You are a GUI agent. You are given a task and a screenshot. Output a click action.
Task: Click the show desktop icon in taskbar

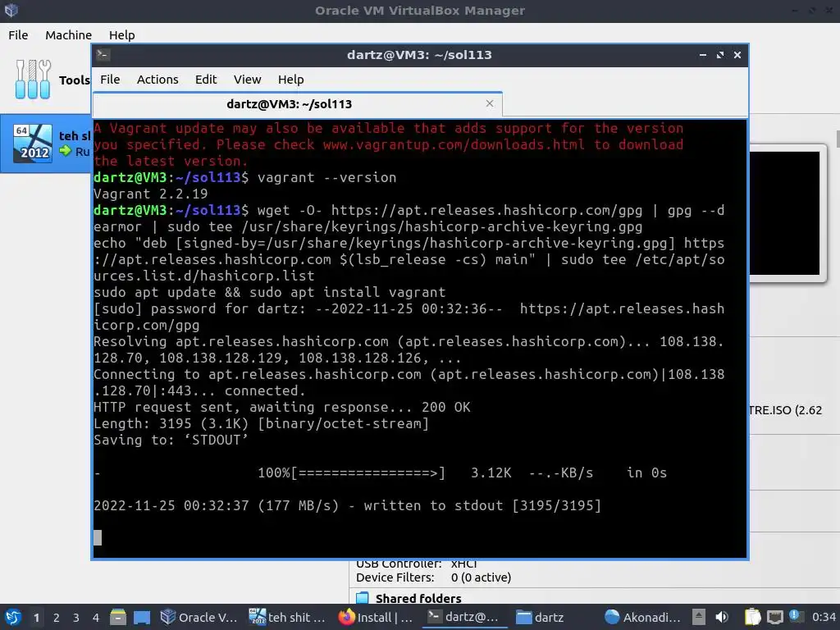click(x=142, y=618)
